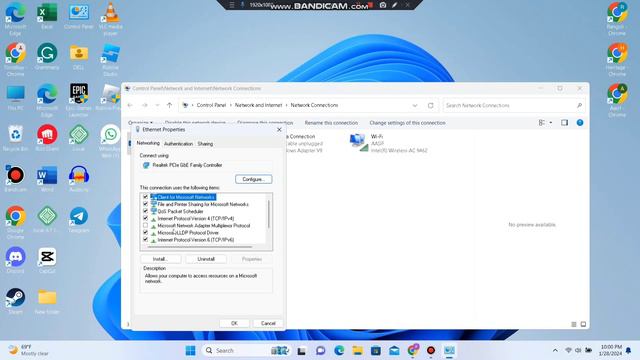Open VLC media player desktop icon
Image resolution: width=640 pixels, height=360 pixels.
pyautogui.click(x=111, y=18)
